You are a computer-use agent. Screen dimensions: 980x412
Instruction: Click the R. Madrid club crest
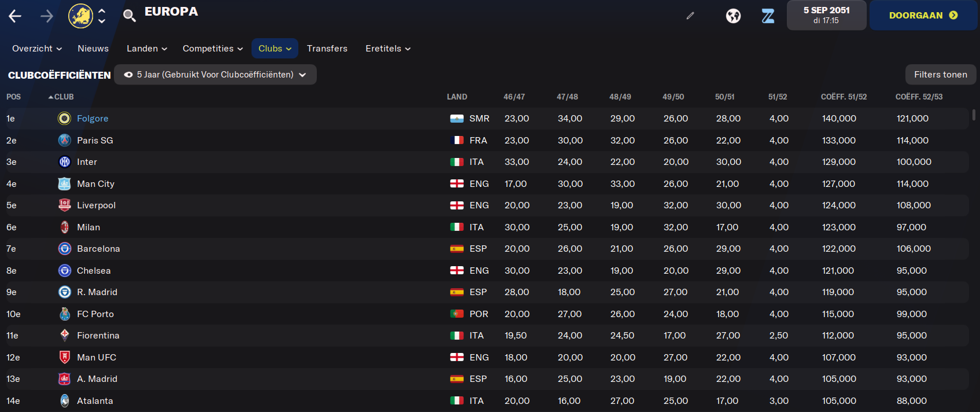pyautogui.click(x=64, y=292)
